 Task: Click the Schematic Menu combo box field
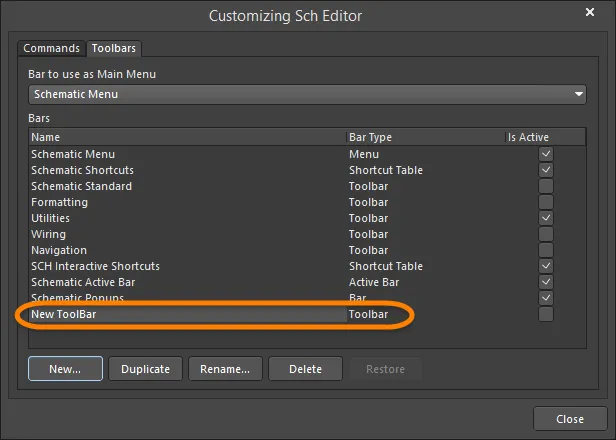[307, 94]
